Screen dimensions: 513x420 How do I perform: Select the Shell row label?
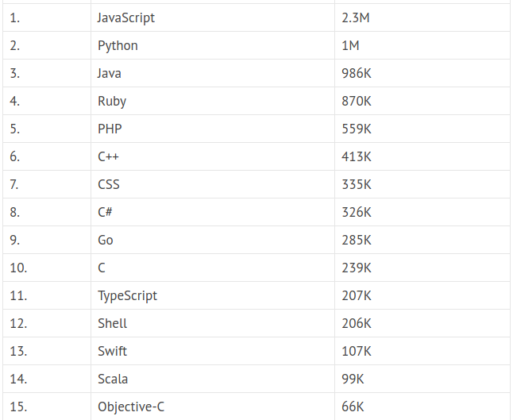[113, 323]
